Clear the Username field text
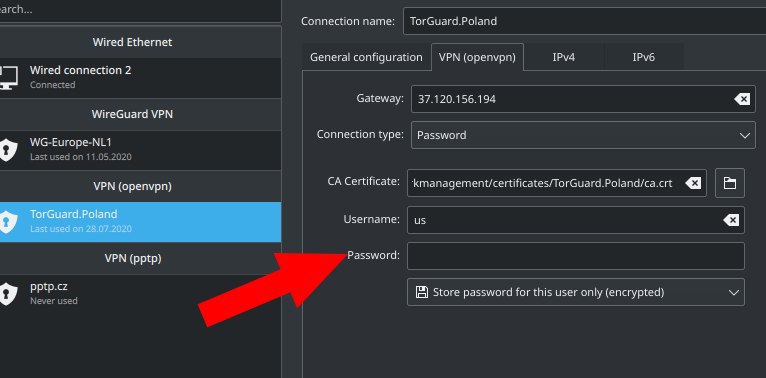The width and height of the screenshot is (766, 378). [731, 220]
